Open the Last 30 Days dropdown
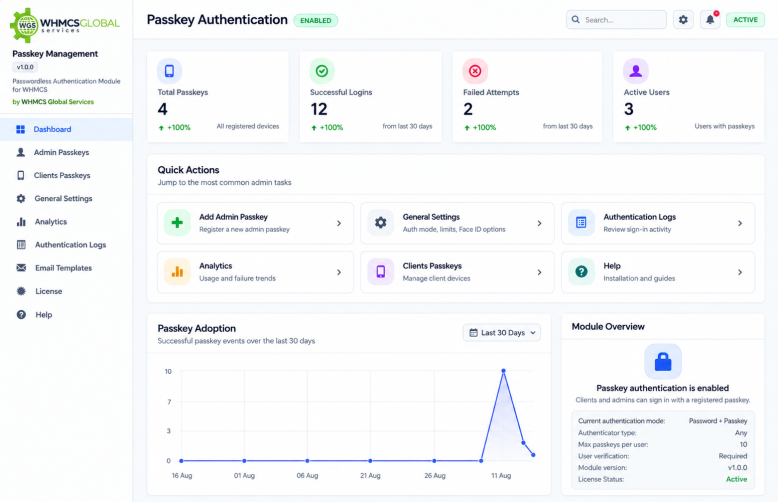 click(502, 333)
